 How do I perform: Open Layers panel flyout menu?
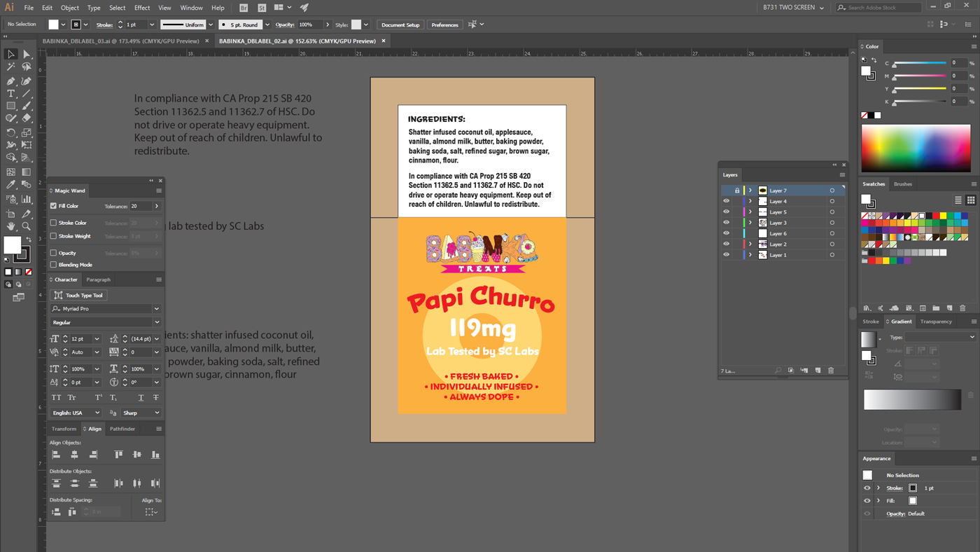pos(842,174)
